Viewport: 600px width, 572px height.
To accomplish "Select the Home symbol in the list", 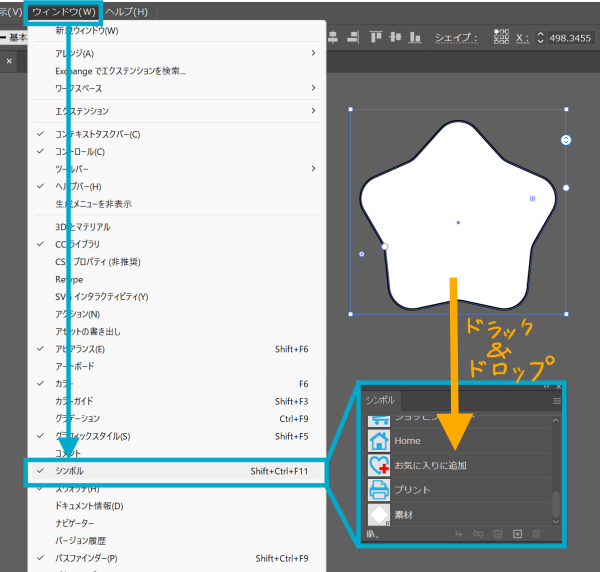I will (408, 440).
